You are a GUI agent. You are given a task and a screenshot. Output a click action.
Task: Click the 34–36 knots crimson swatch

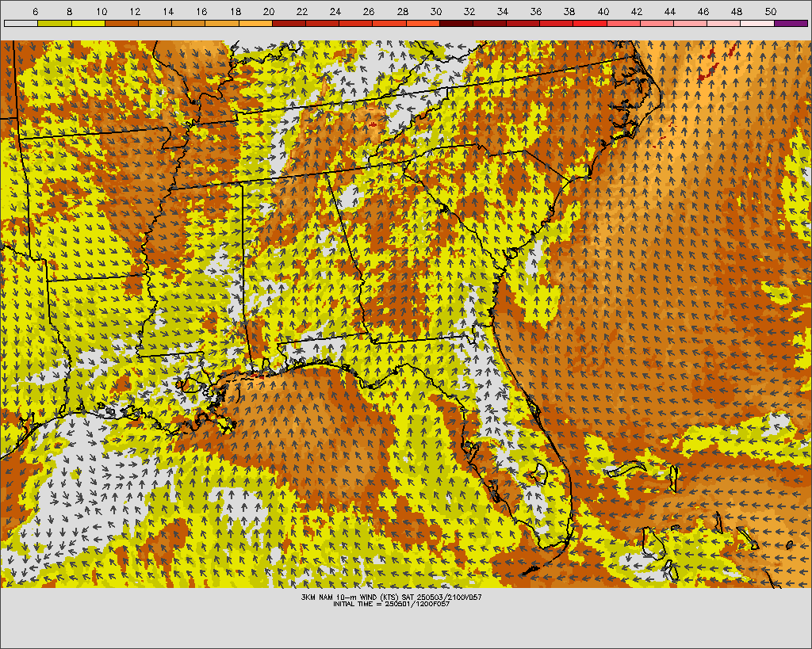point(523,23)
